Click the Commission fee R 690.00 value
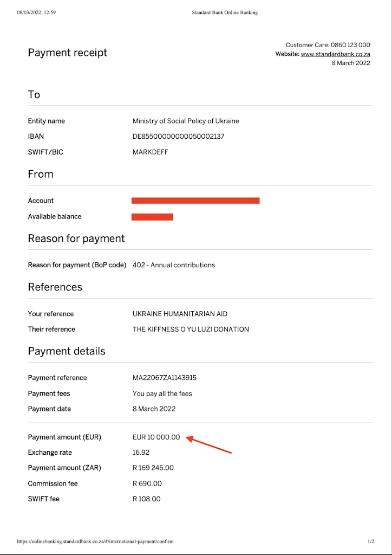 pos(147,483)
